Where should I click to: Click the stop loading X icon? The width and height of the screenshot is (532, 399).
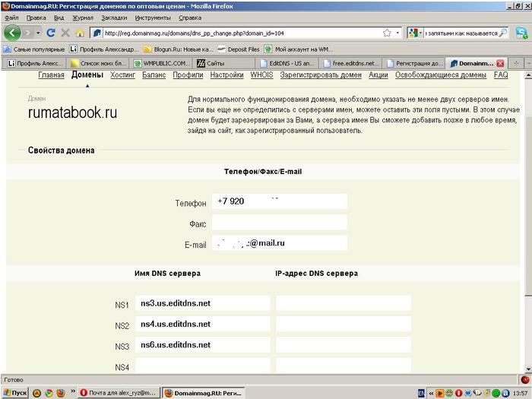(65, 33)
